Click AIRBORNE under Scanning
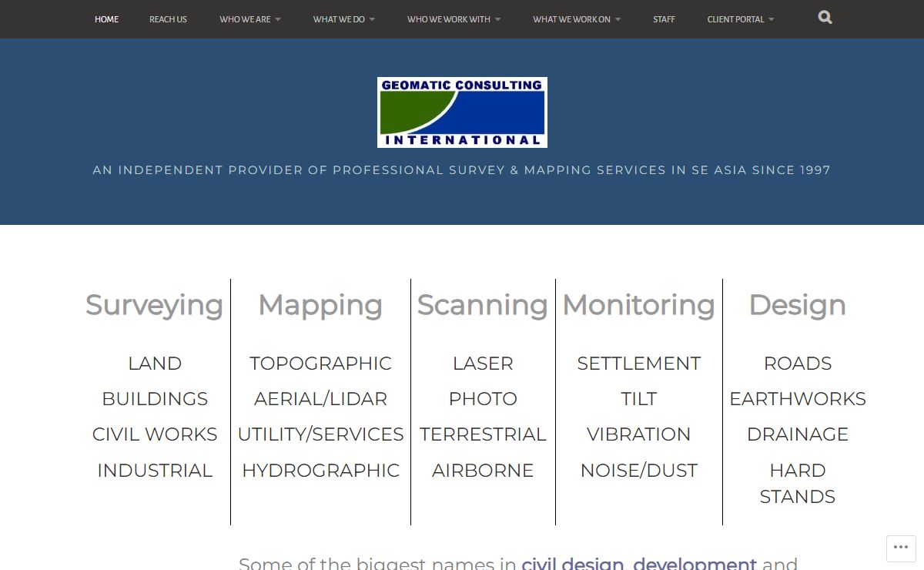Image resolution: width=924 pixels, height=570 pixels. (483, 471)
